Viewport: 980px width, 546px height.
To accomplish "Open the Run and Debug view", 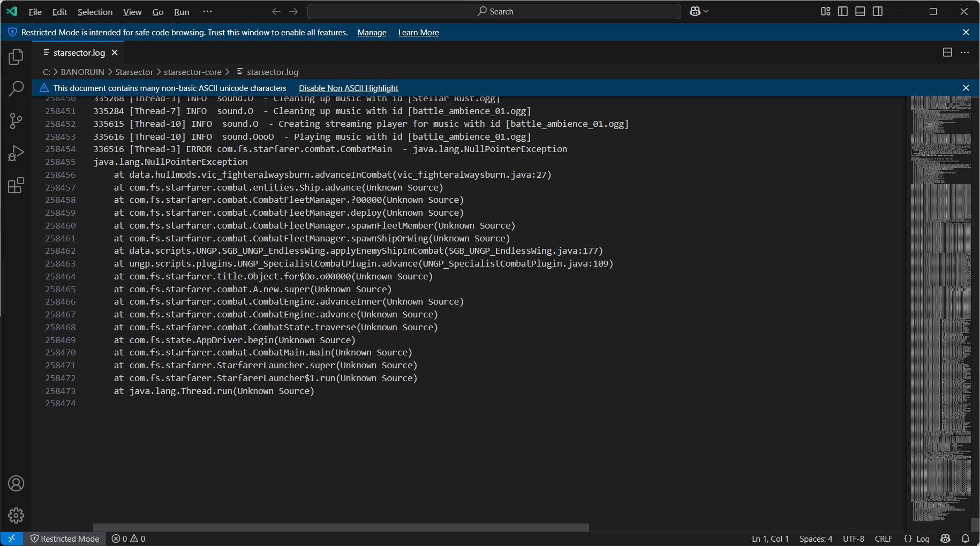I will point(16,154).
